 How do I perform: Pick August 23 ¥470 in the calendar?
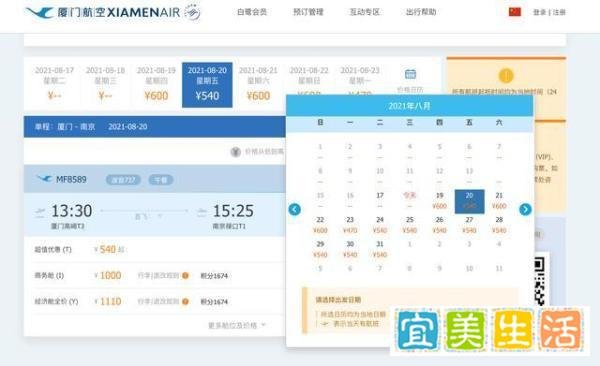tap(350, 225)
